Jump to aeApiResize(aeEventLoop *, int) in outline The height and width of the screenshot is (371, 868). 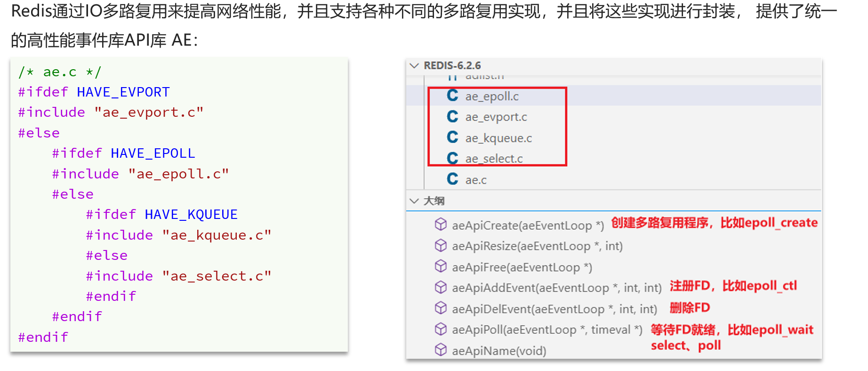537,246
